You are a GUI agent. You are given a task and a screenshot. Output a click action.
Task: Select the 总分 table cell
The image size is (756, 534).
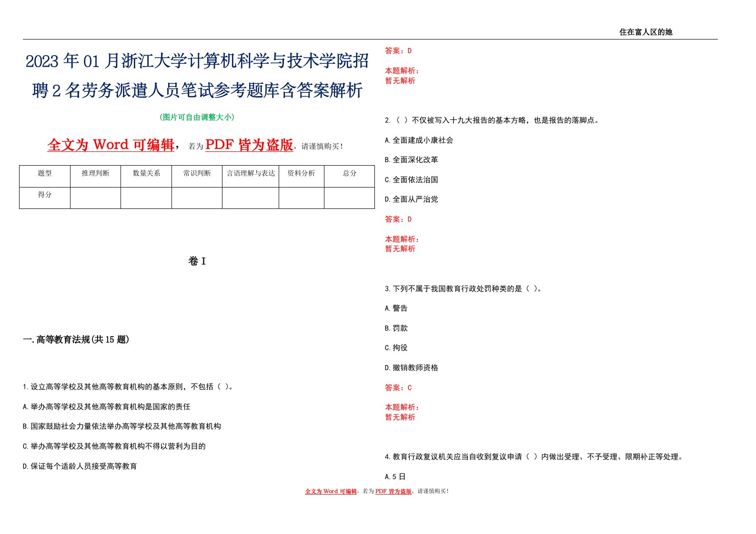[350, 176]
